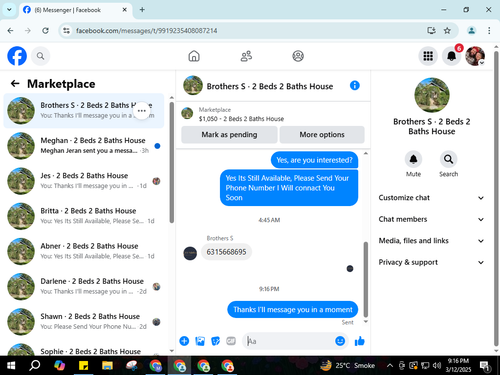This screenshot has width=500, height=375.
Task: Click the conversation list scrollbar
Action: tap(172, 162)
